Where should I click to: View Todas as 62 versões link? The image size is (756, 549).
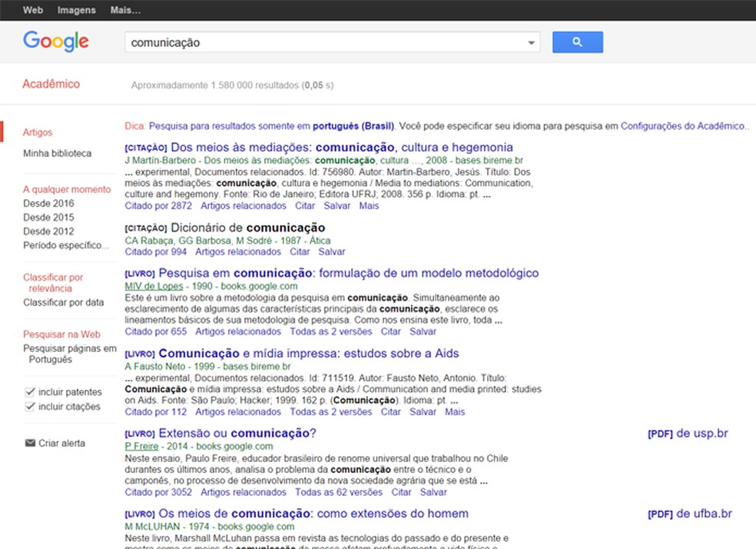339,492
